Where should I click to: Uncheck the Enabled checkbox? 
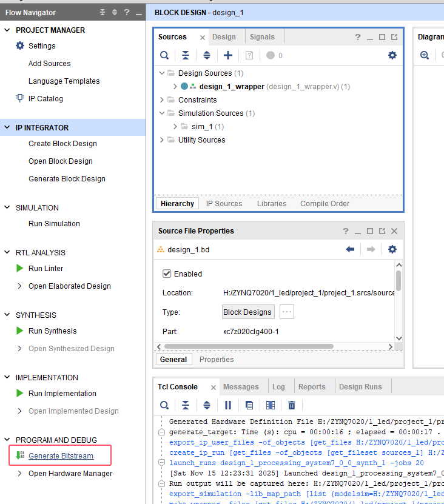167,274
